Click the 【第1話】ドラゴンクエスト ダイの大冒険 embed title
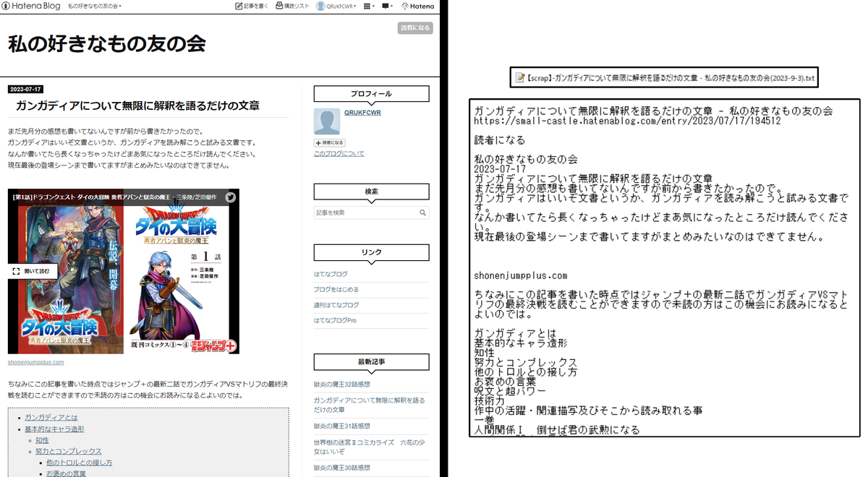 (x=115, y=197)
